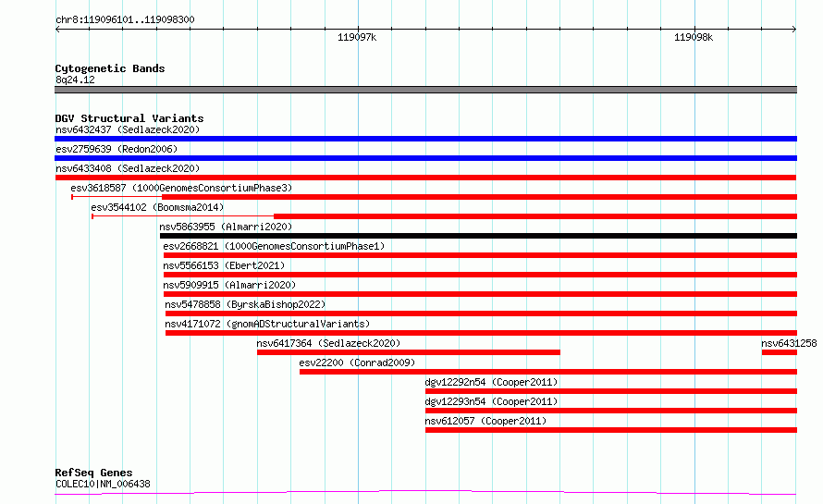This screenshot has width=823, height=504.
Task: Click the RefSeq Genes track title
Action: point(93,473)
